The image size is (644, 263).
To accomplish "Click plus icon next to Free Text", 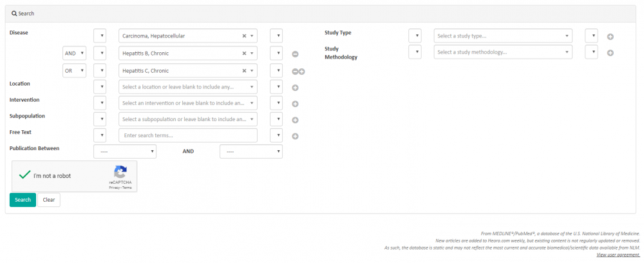I will [295, 136].
